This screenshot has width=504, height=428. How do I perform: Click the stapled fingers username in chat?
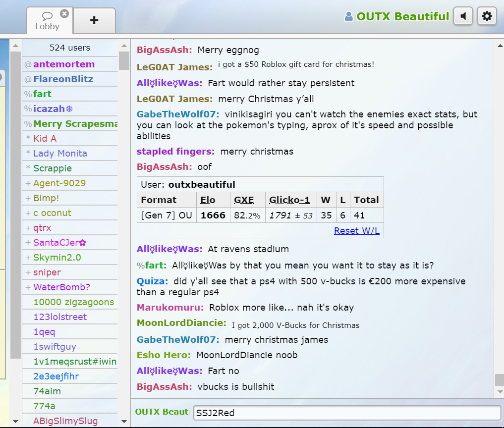(175, 152)
